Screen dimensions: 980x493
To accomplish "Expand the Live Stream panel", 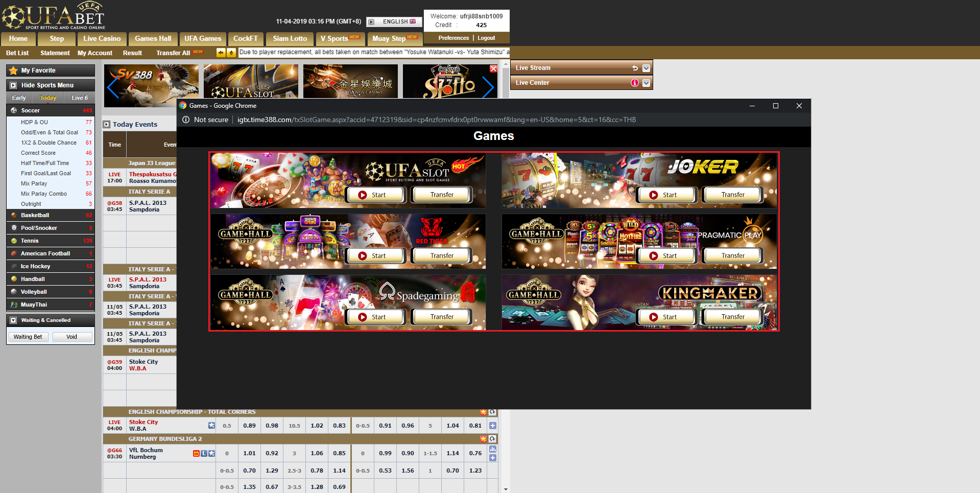I will 646,68.
